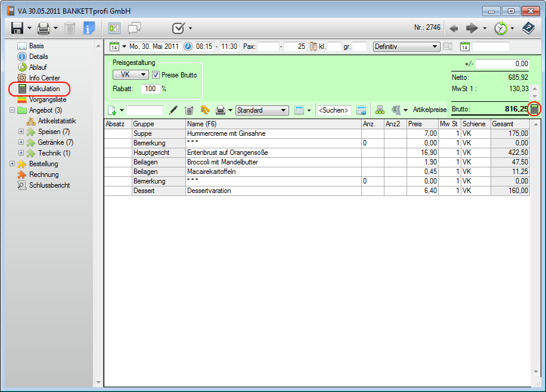Open the Standard layout dropdown
This screenshot has height=392, width=546.
[x=262, y=110]
